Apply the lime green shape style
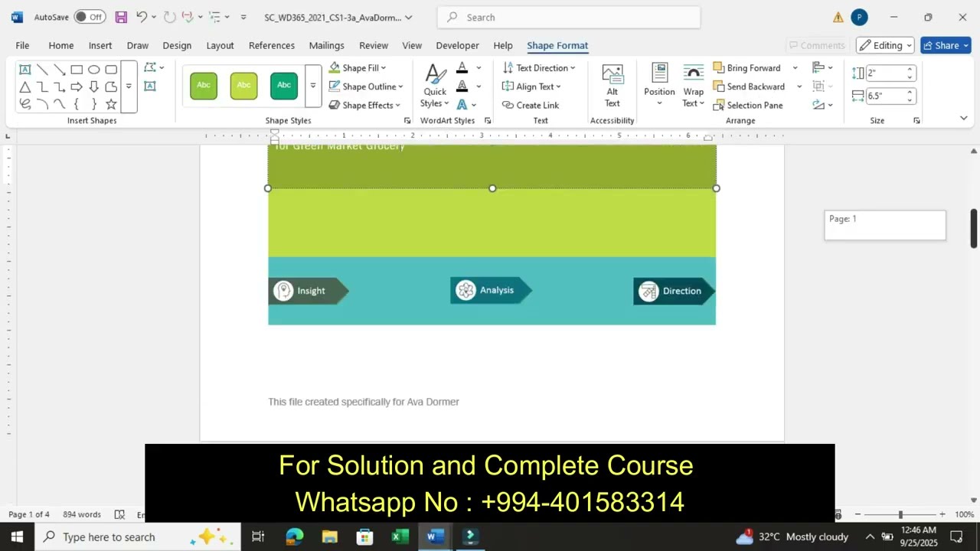The image size is (980, 551). 243,86
